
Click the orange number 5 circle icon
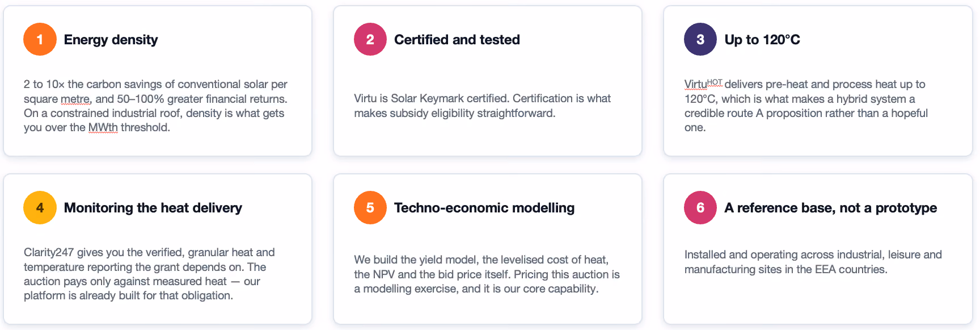pos(370,208)
